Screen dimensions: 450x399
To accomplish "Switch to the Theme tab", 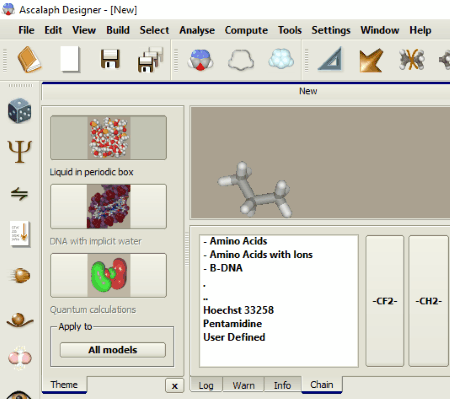I will [x=64, y=385].
